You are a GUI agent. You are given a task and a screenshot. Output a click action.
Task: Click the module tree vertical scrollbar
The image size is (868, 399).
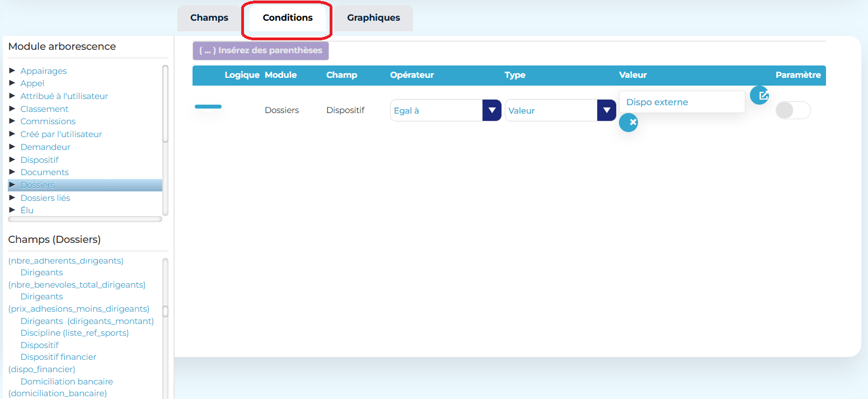tap(165, 104)
